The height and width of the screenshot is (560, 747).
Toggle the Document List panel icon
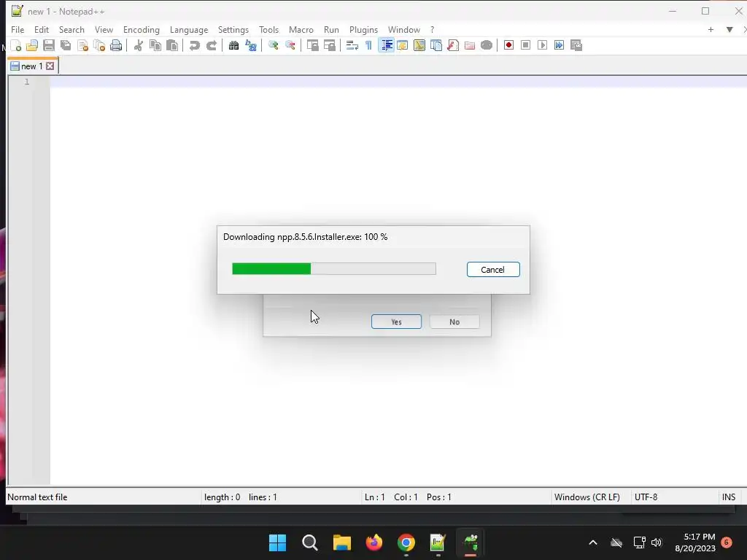point(436,46)
